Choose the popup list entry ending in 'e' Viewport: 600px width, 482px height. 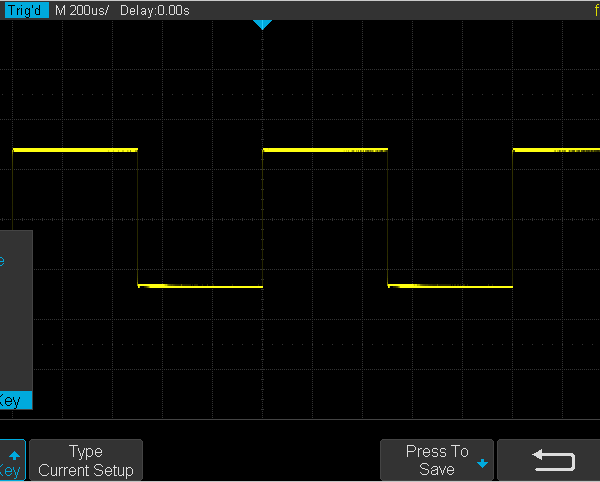click(3, 261)
